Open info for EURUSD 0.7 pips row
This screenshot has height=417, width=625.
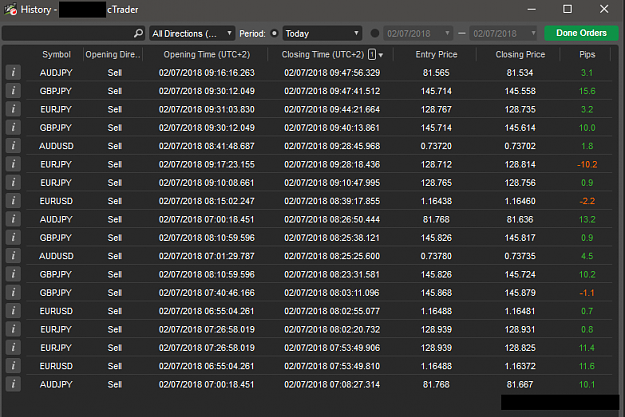(13, 311)
